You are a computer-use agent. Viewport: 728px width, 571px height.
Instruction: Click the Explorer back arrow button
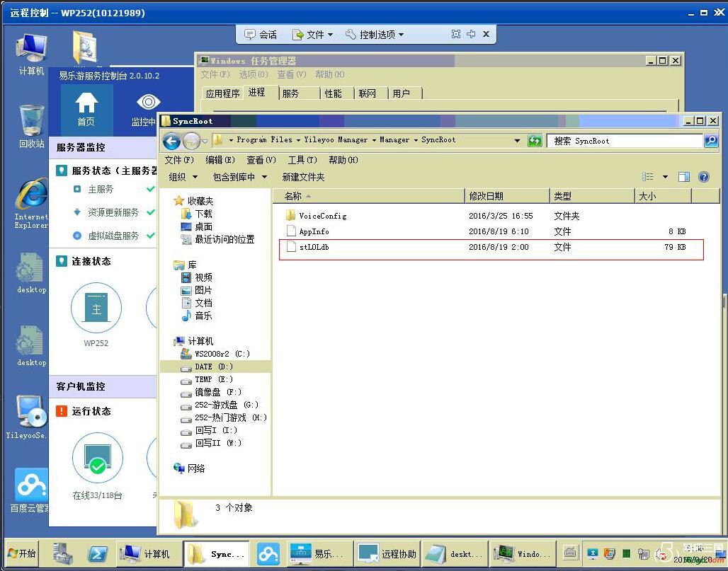pos(171,141)
